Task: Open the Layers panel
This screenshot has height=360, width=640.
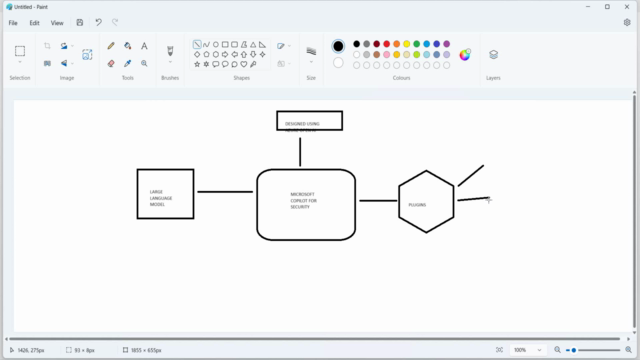Action: coord(493,55)
